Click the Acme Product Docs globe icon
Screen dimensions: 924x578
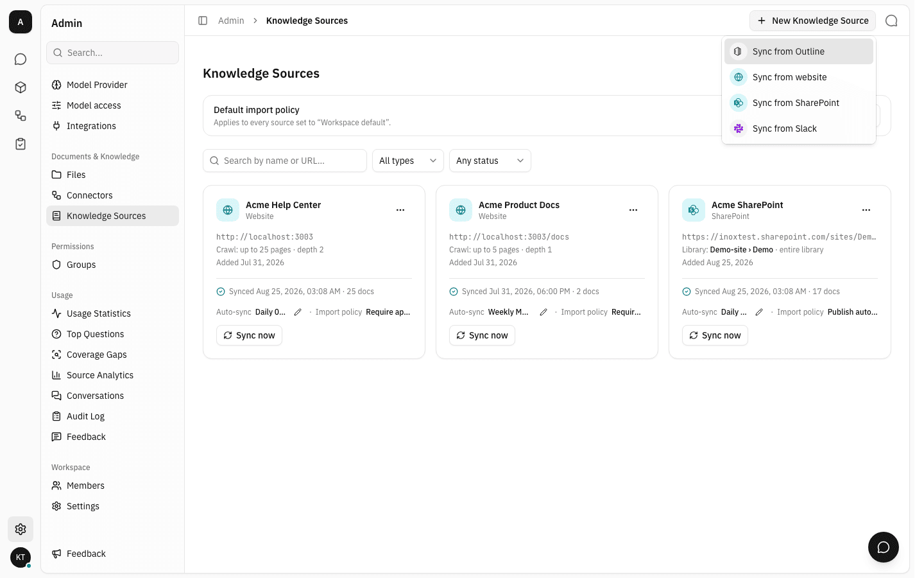pos(461,210)
